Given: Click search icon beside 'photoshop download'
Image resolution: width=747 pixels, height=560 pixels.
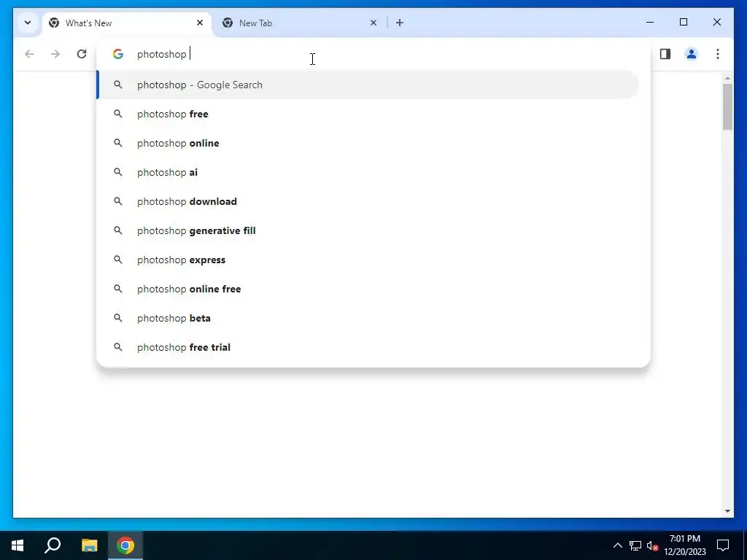Looking at the screenshot, I should (117, 201).
